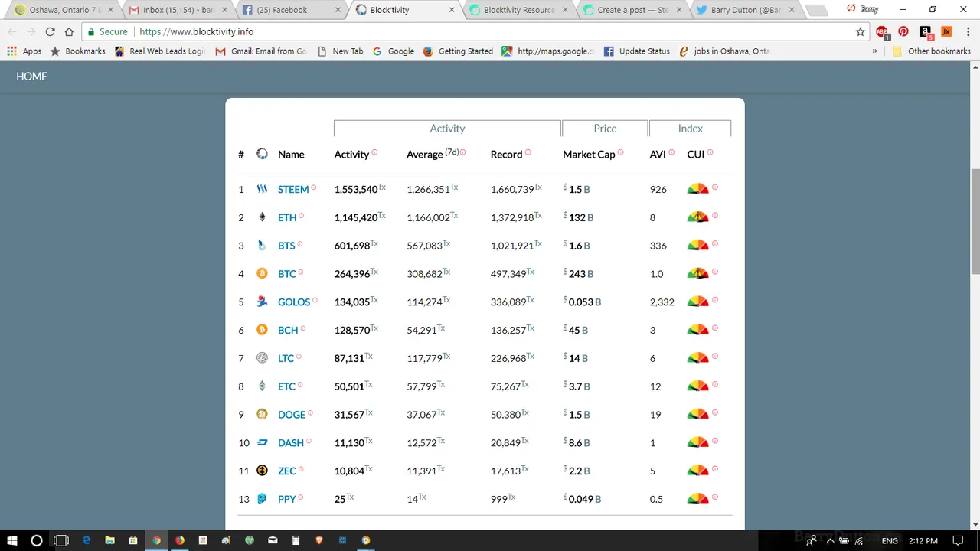
Task: Open the Pinterest extension icon
Action: click(903, 31)
